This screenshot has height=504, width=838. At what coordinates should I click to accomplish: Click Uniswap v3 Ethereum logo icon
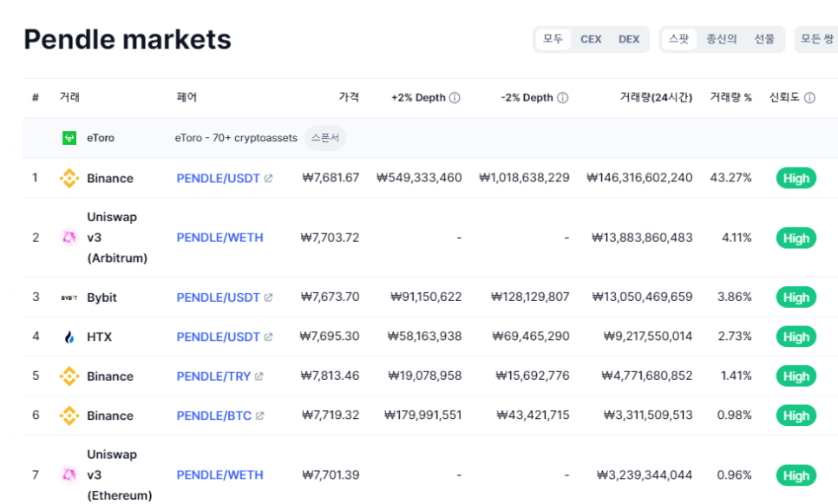pyautogui.click(x=69, y=475)
